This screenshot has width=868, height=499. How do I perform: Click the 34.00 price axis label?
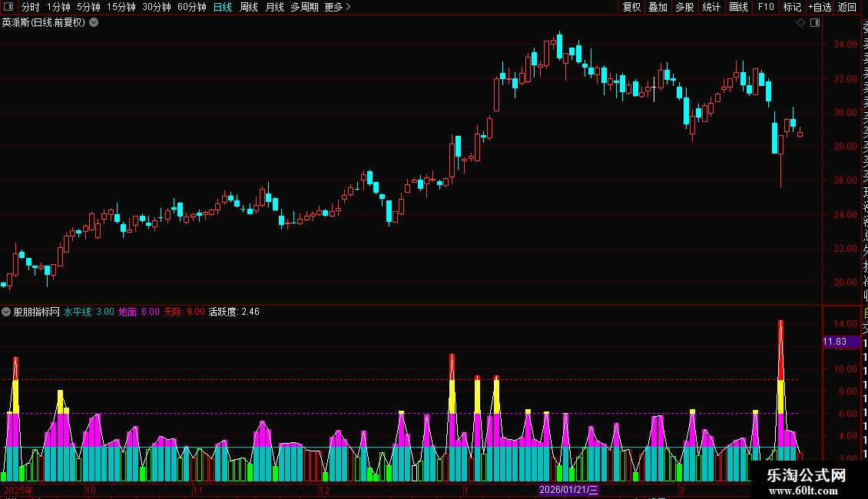tap(845, 45)
